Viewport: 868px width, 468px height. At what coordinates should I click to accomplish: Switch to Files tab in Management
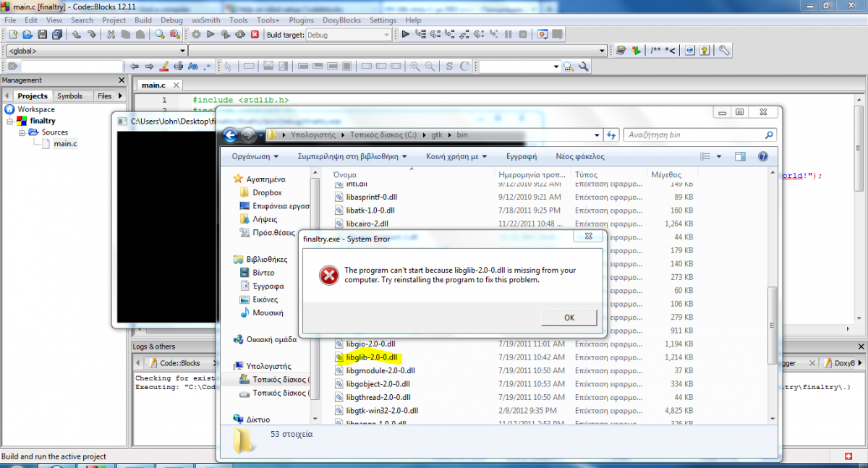(105, 95)
